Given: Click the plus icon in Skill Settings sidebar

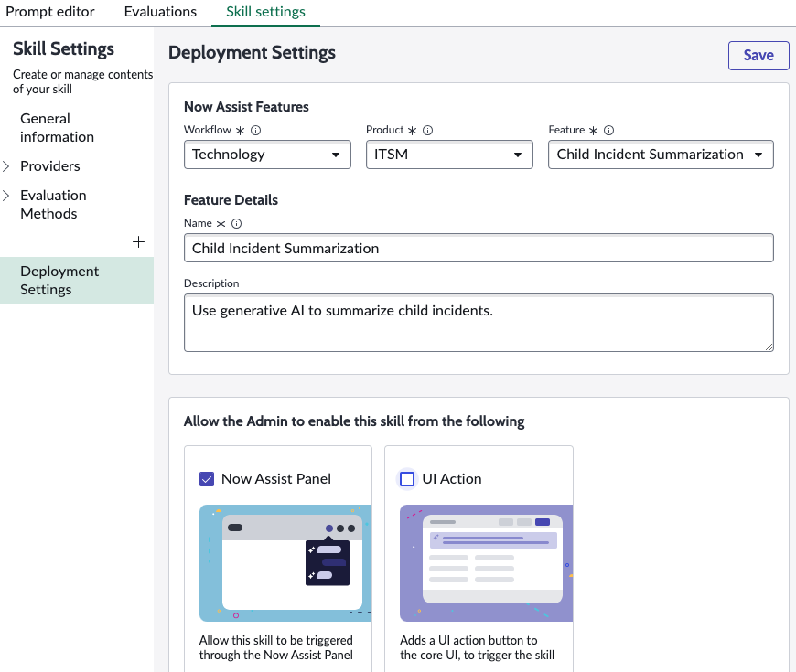Looking at the screenshot, I should point(138,242).
